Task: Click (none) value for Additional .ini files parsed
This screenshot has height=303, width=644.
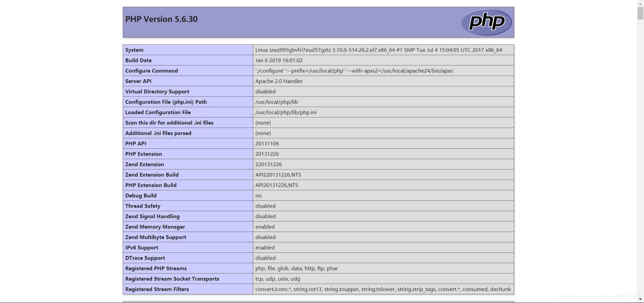Action: tap(263, 133)
